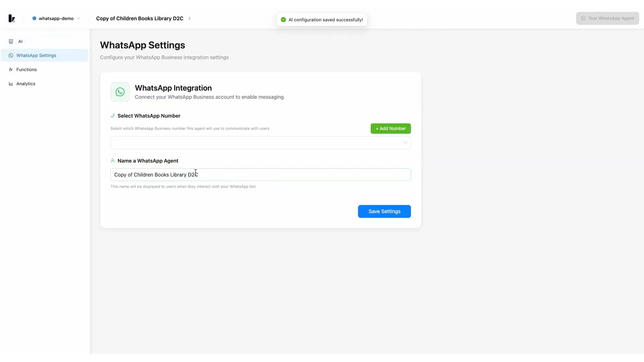The height and width of the screenshot is (362, 644).
Task: Switch to the AI page in the sidebar
Action: [x=20, y=42]
